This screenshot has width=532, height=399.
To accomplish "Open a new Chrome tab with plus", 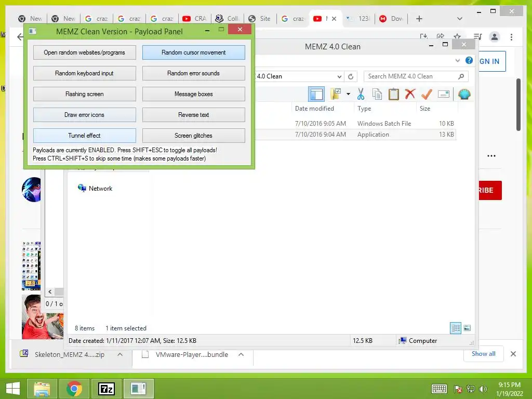I will point(419,19).
